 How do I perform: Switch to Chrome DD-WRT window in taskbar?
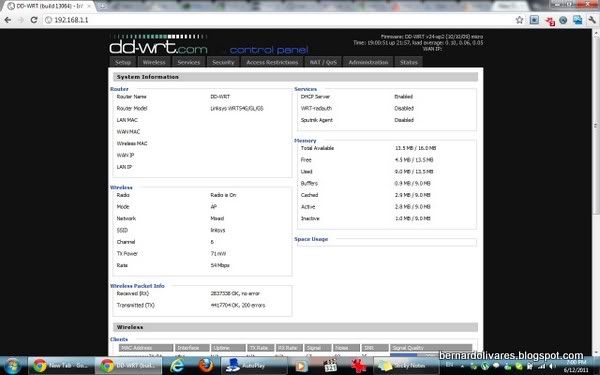click(x=128, y=366)
